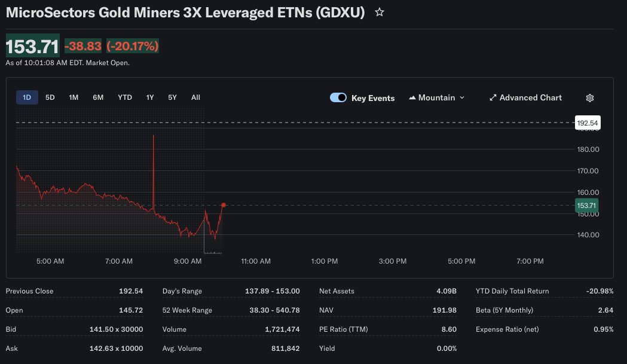Viewport: 627px width, 364px height.
Task: Click the Yield value 0.00%
Action: coord(446,348)
